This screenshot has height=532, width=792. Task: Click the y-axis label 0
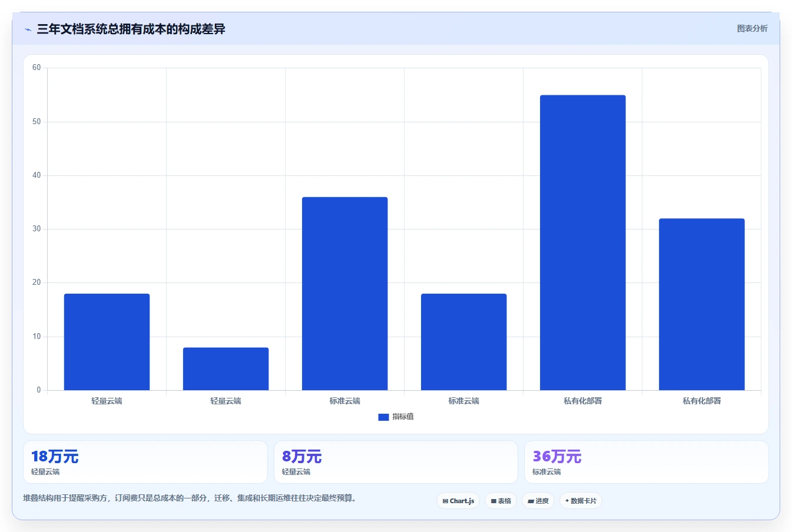click(39, 390)
